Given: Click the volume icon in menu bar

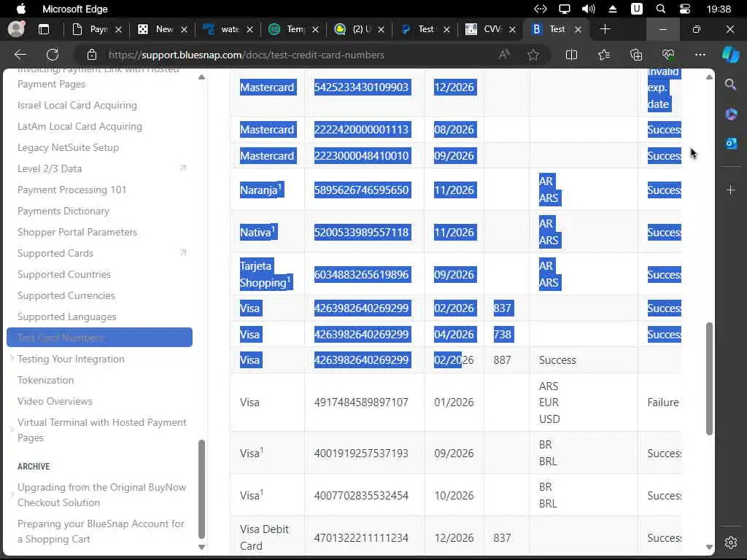Looking at the screenshot, I should click(x=589, y=9).
